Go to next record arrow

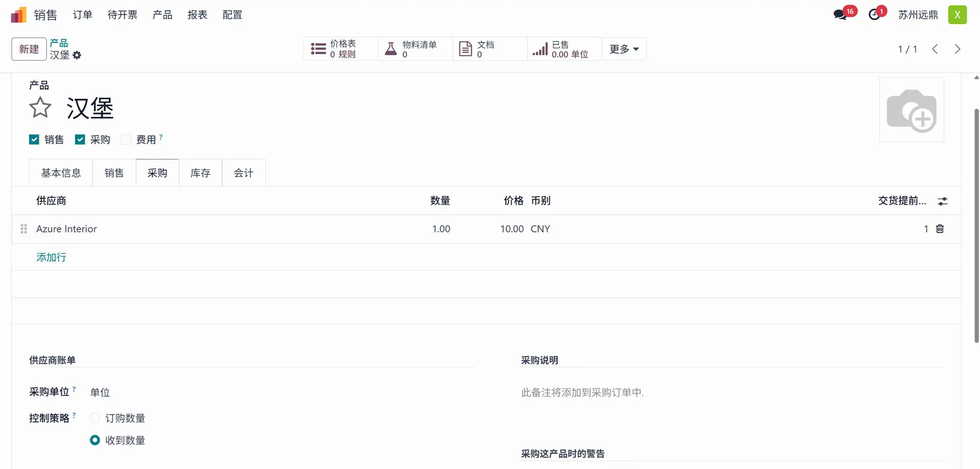click(957, 49)
